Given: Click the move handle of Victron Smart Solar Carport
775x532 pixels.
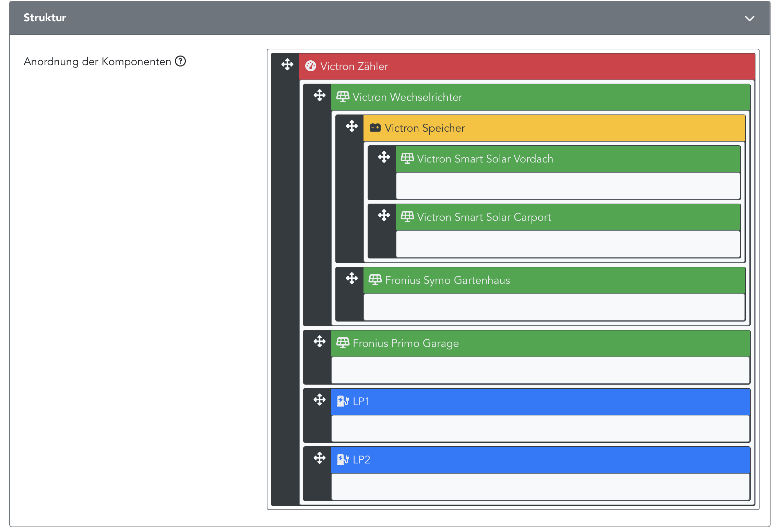Looking at the screenshot, I should [x=384, y=215].
